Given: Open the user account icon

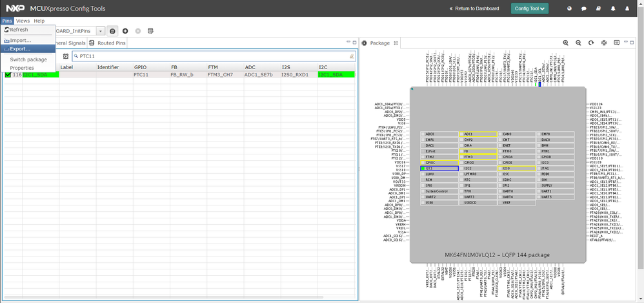Looking at the screenshot, I should tap(627, 8).
